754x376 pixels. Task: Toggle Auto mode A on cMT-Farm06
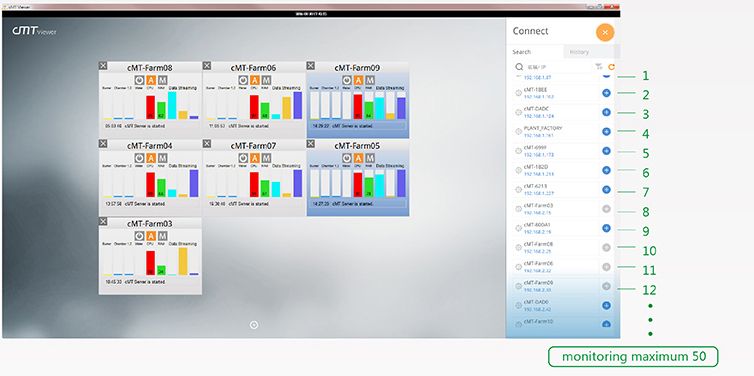[x=255, y=80]
